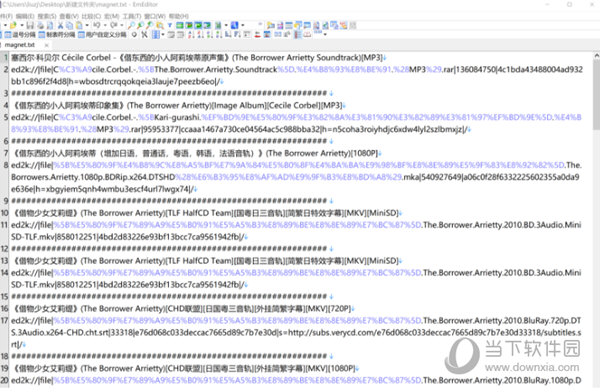Click the Undo arrow icon
The image size is (600, 392).
pos(96,25)
